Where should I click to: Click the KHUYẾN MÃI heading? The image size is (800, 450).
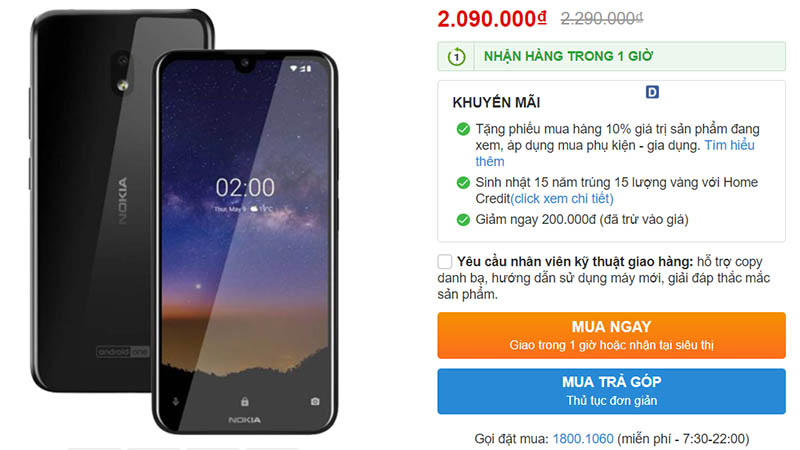pyautogui.click(x=496, y=103)
